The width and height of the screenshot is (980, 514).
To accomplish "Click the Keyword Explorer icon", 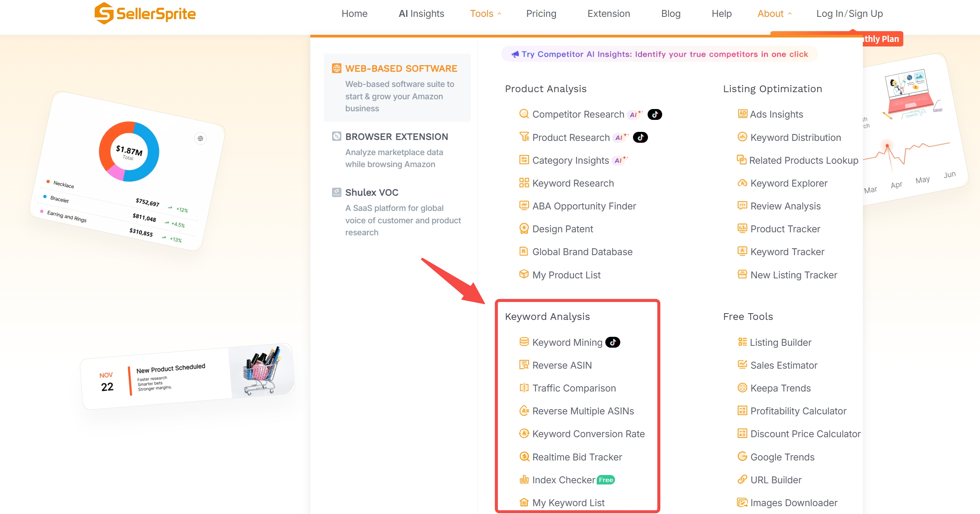I will coord(742,183).
